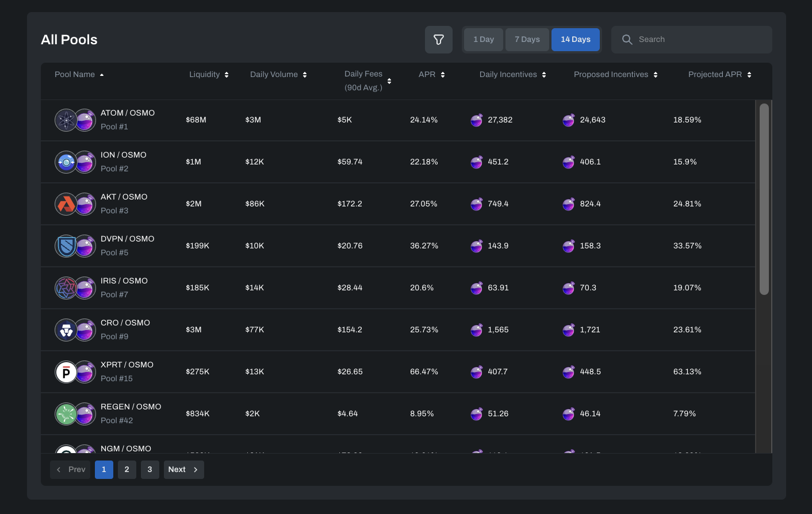Sort by Daily Fees (90d Avg.) column
The height and width of the screenshot is (514, 812).
point(368,81)
